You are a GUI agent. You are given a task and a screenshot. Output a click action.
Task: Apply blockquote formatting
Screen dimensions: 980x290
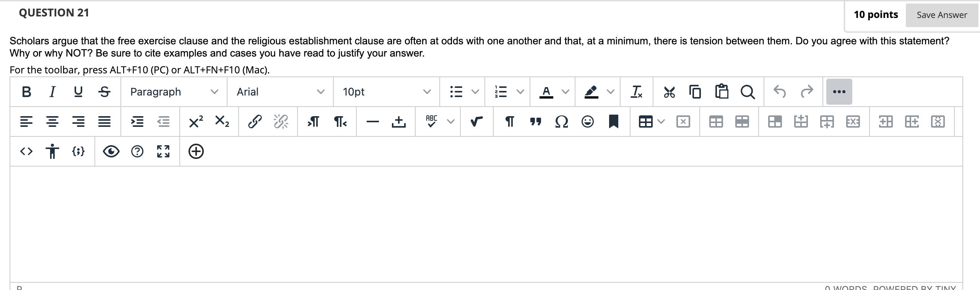(x=536, y=122)
